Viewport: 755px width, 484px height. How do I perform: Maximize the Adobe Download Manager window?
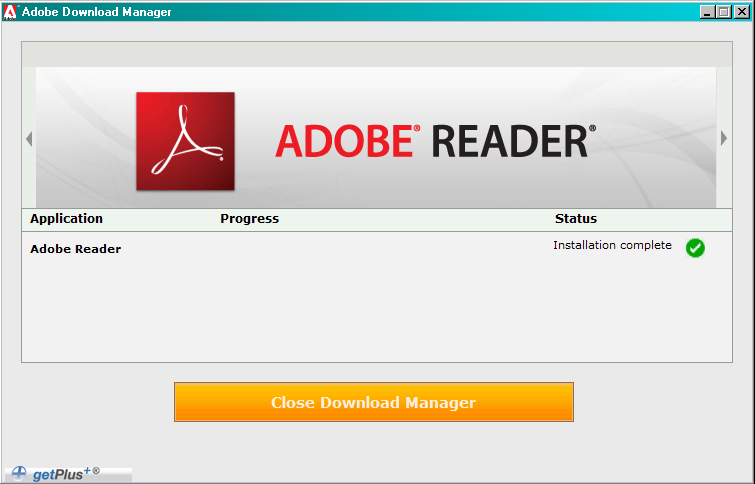pyautogui.click(x=723, y=12)
